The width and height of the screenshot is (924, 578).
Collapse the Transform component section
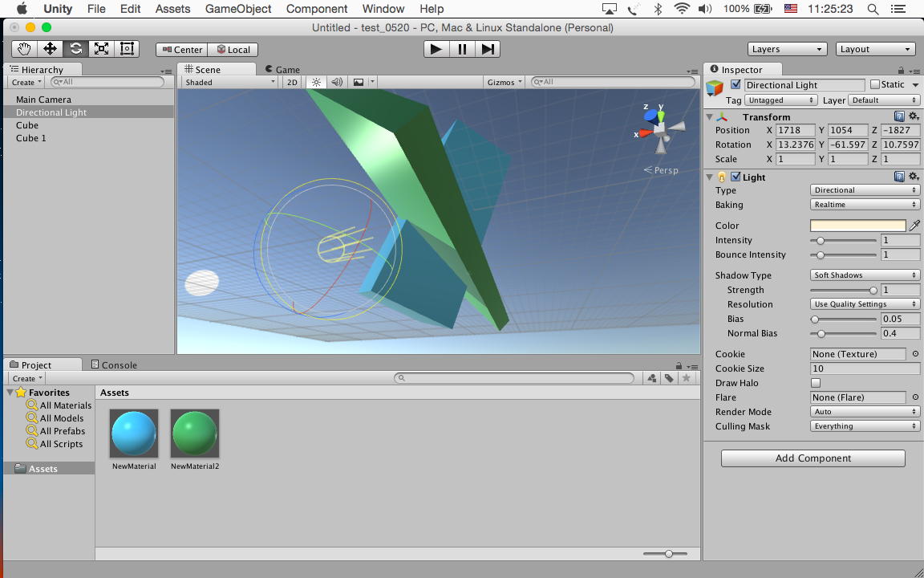710,117
